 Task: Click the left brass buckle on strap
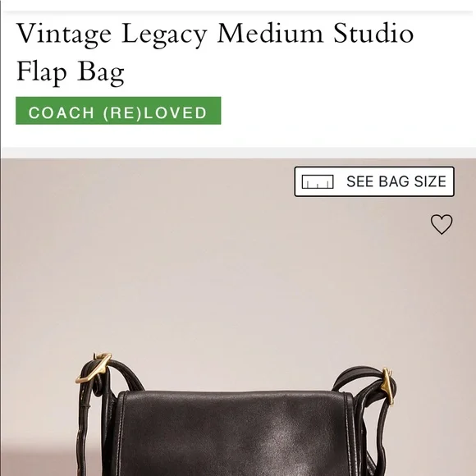point(94,368)
